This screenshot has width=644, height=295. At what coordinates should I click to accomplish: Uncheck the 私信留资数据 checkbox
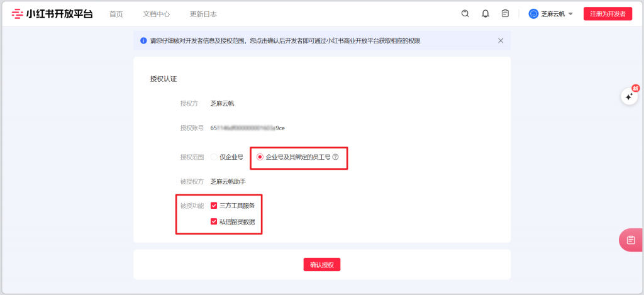[214, 221]
